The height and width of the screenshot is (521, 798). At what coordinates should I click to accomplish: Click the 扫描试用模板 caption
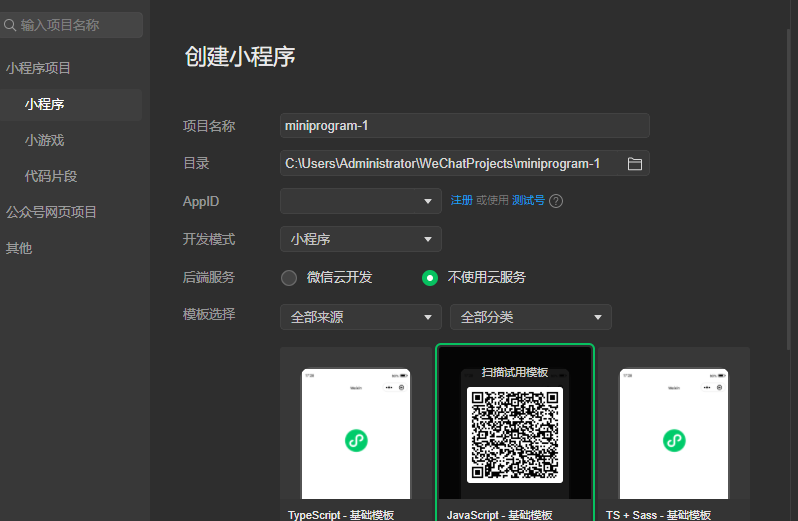pos(515,372)
